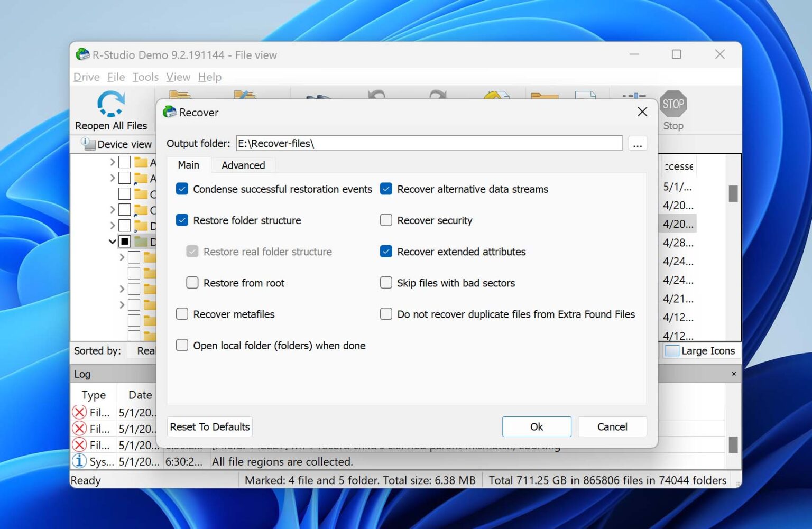Collapse the expanded folder in the device tree
The image size is (812, 529).
coord(112,242)
